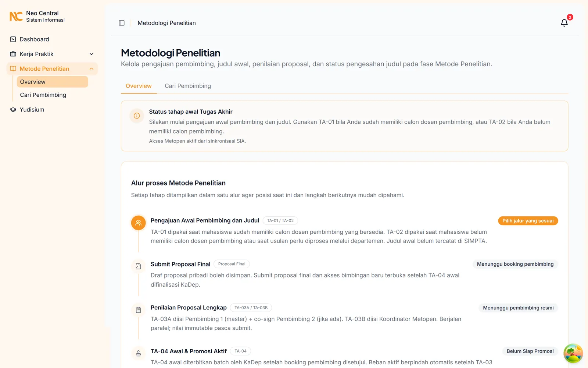Click the Kerja Praktik briefcase icon
This screenshot has width=588, height=368.
(13, 54)
